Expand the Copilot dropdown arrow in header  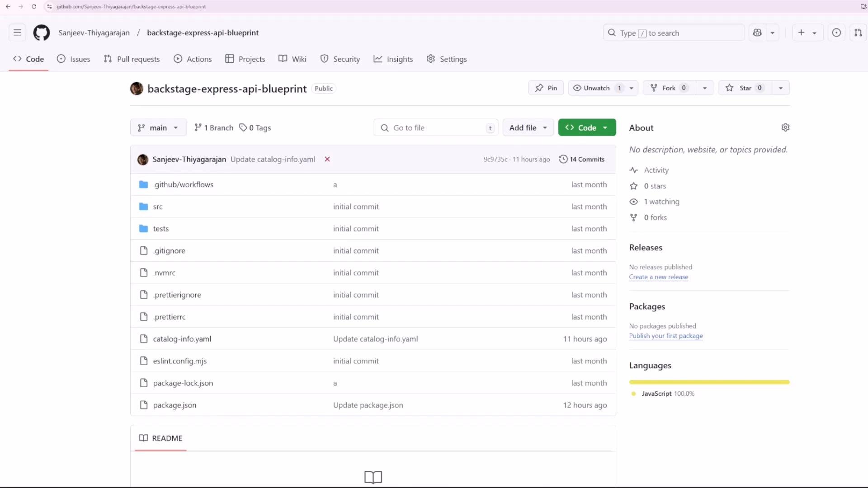(773, 33)
